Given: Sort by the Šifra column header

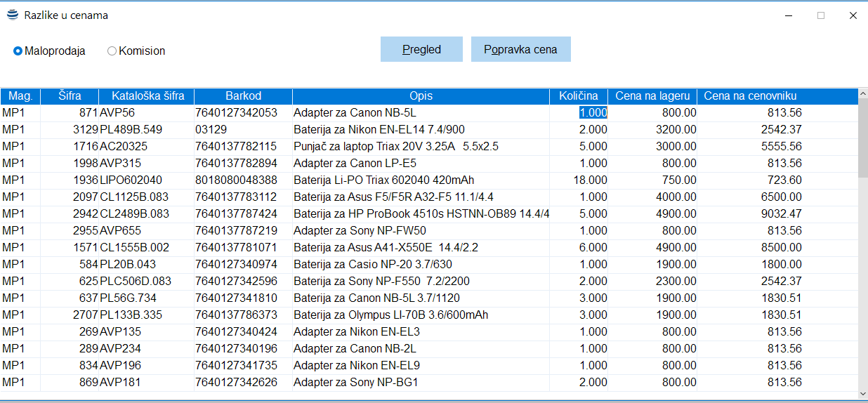Looking at the screenshot, I should click(x=70, y=96).
